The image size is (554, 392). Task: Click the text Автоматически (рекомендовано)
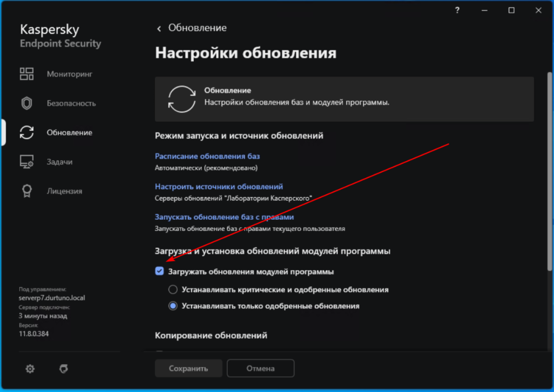click(x=206, y=168)
